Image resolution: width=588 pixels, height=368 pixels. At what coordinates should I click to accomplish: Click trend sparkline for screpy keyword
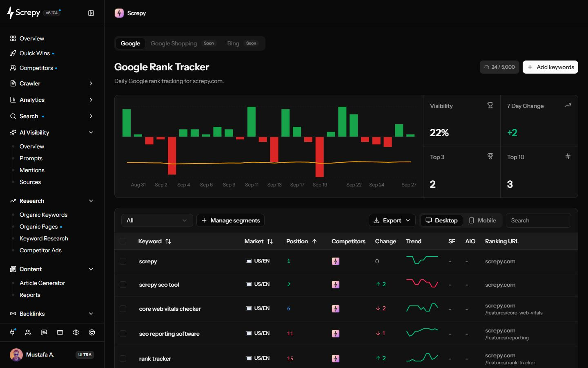click(x=422, y=260)
